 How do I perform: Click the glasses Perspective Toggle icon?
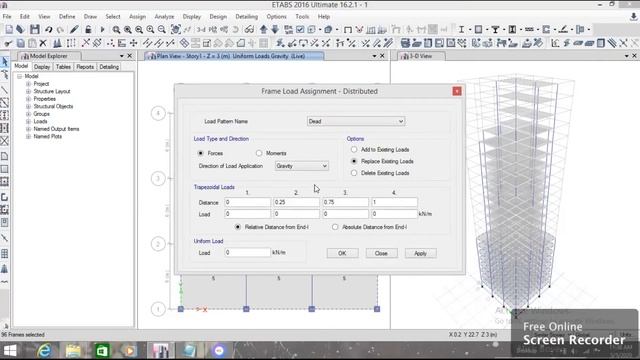click(x=249, y=29)
